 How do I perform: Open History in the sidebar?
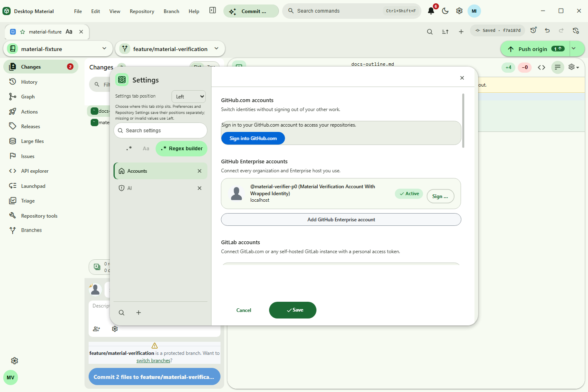pos(41,82)
